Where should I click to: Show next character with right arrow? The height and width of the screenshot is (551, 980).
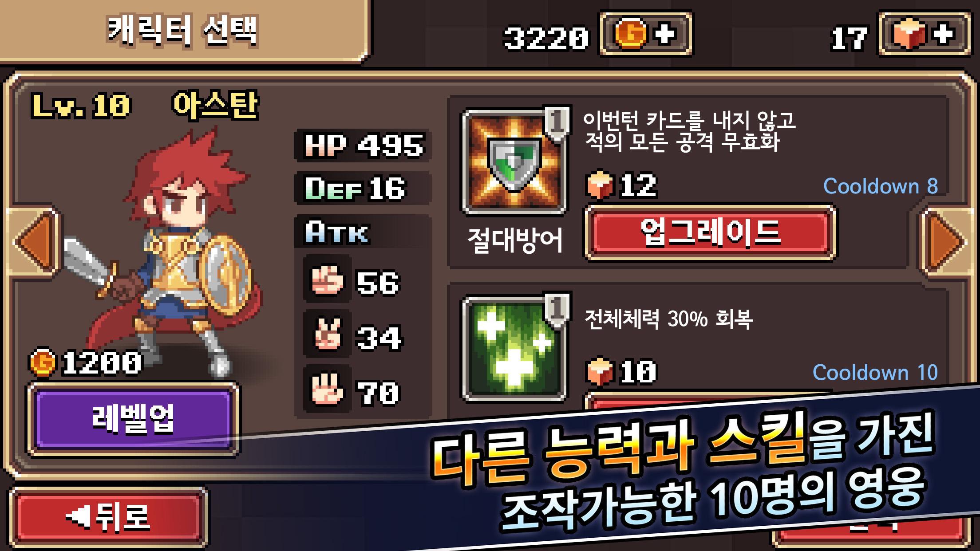tap(947, 242)
